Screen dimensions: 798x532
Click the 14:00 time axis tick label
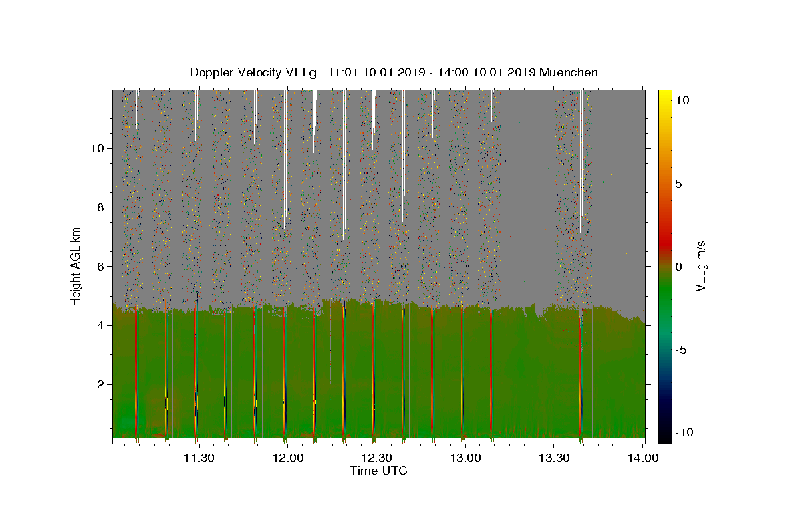point(643,458)
